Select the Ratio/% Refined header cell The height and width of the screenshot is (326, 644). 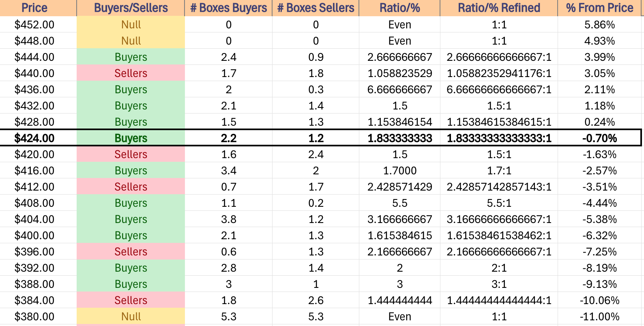coord(499,8)
